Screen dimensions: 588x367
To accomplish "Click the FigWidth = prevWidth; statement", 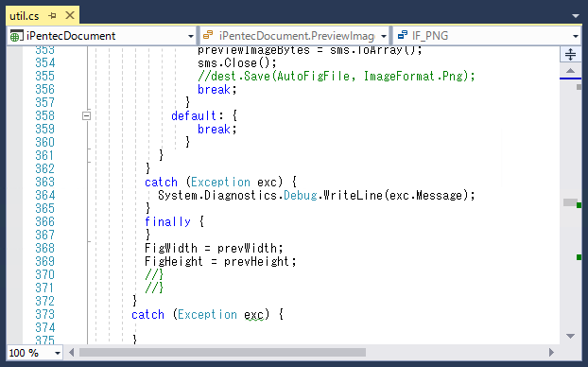I will 214,248.
